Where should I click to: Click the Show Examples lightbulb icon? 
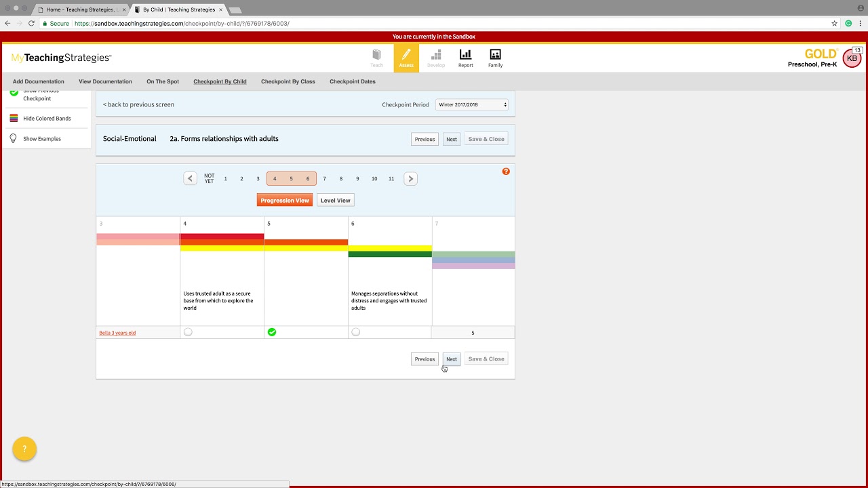tap(13, 138)
